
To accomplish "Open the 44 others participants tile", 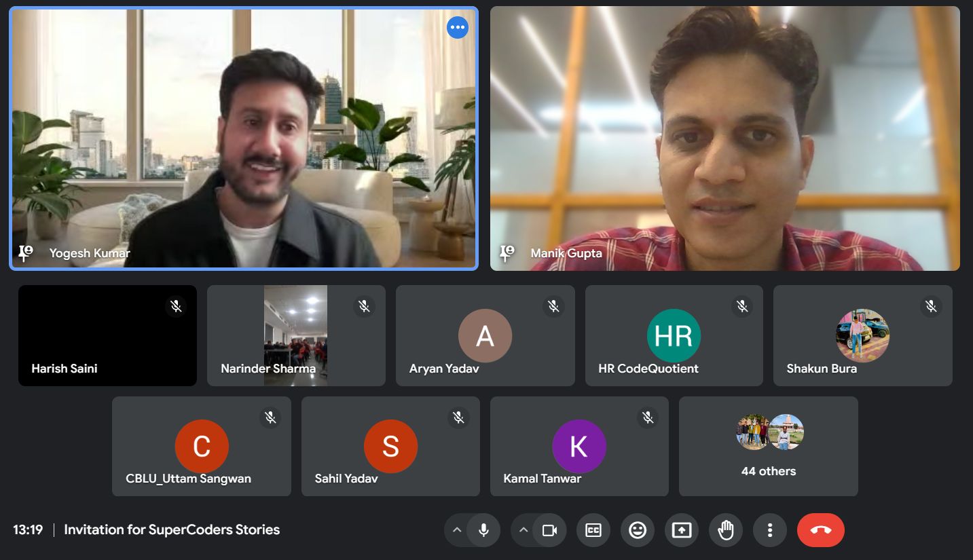I will click(768, 446).
